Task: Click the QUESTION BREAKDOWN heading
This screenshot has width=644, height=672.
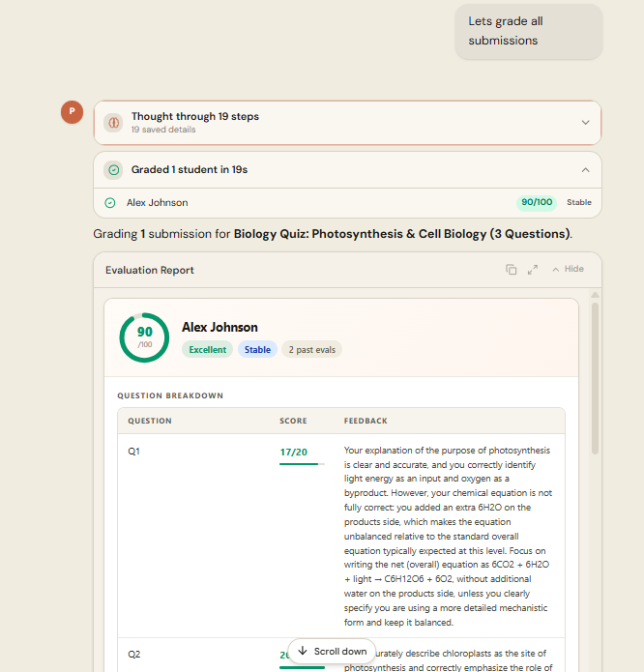Action: click(170, 395)
